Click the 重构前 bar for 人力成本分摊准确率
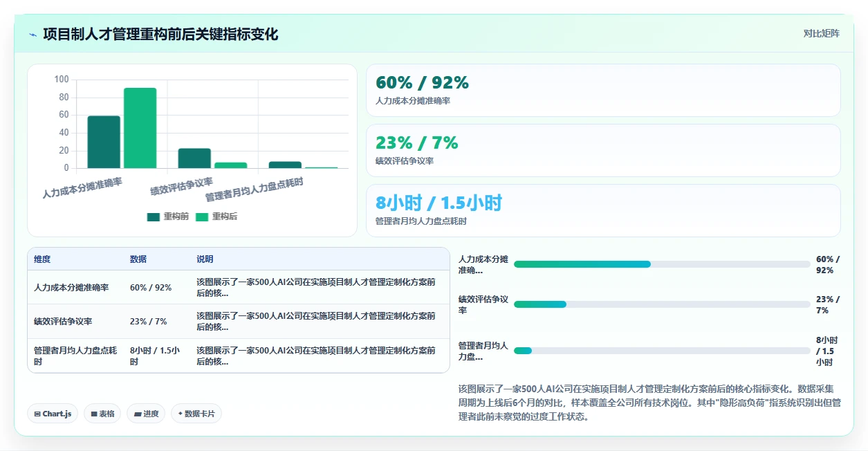 pyautogui.click(x=104, y=142)
